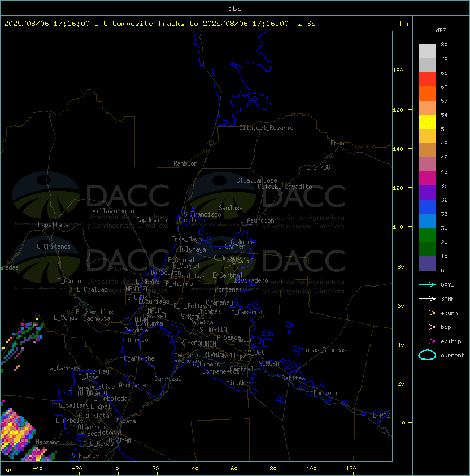This screenshot has width=470, height=476.
Task: Click the '120' tick on the horizontal axis
Action: (351, 469)
